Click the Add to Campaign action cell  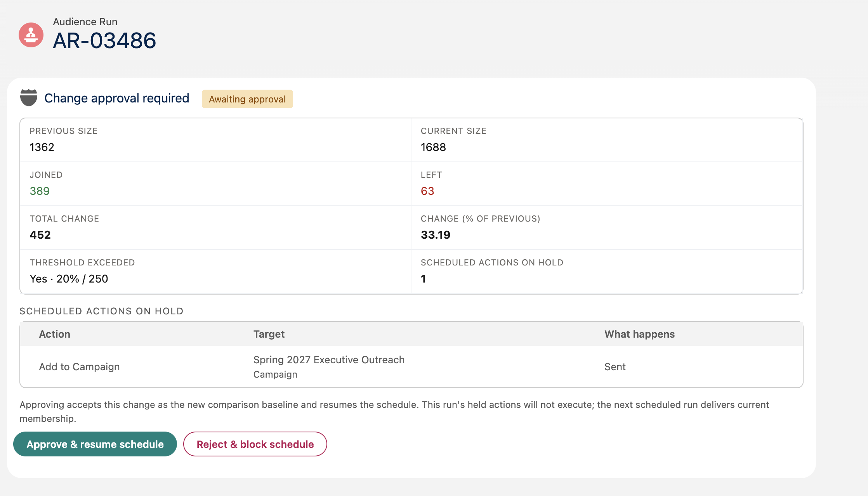tap(79, 367)
